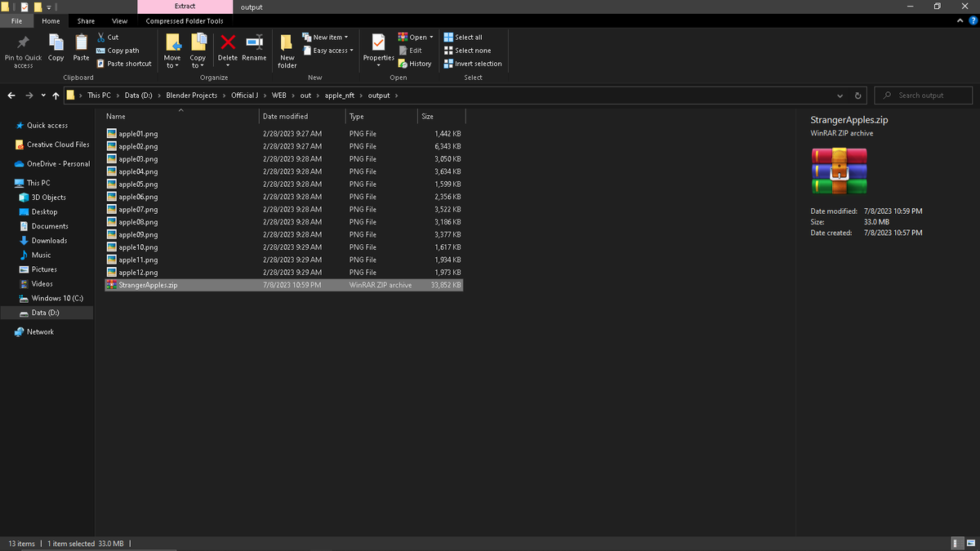The width and height of the screenshot is (980, 551).
Task: Click the Paste clipboard icon
Action: click(81, 42)
